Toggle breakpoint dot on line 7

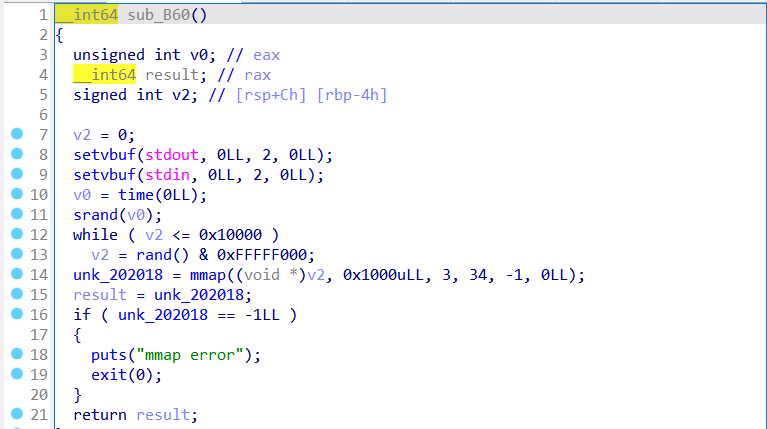pyautogui.click(x=17, y=134)
